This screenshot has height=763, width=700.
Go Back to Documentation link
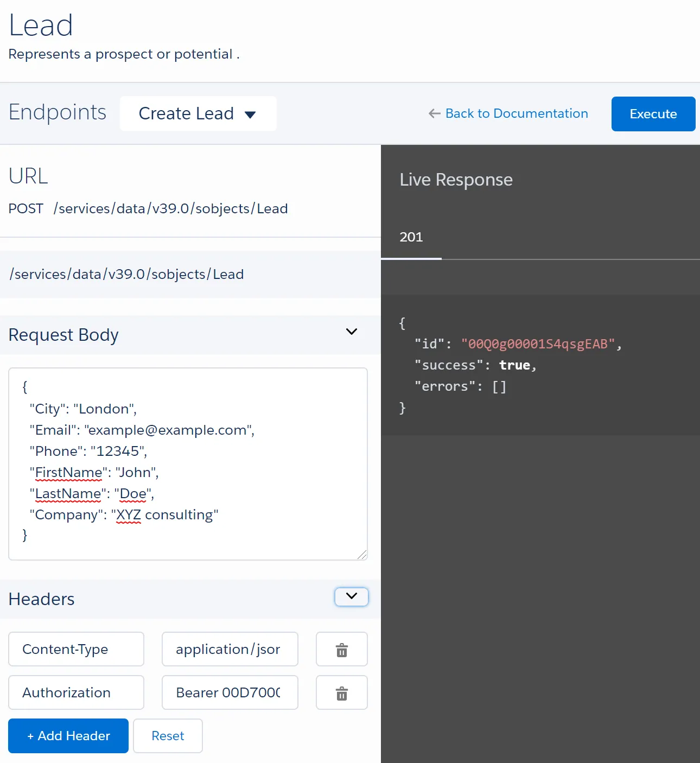point(516,113)
